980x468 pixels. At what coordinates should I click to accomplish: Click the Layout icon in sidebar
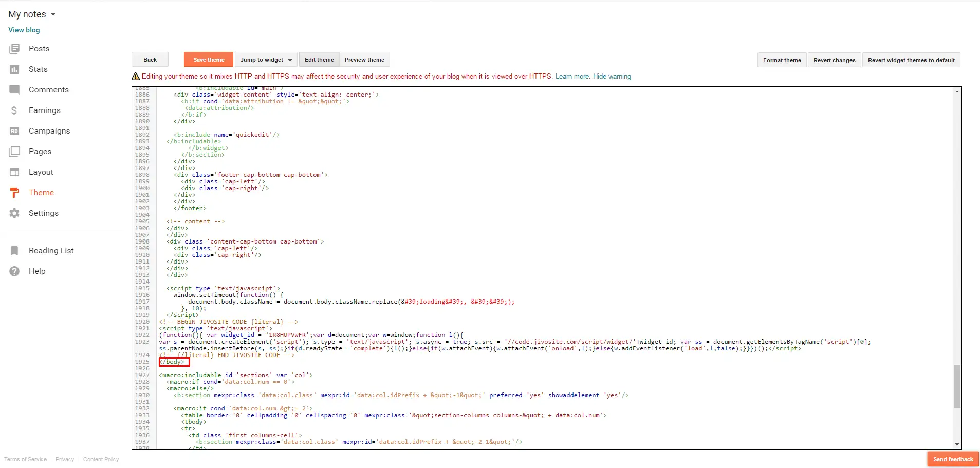14,172
